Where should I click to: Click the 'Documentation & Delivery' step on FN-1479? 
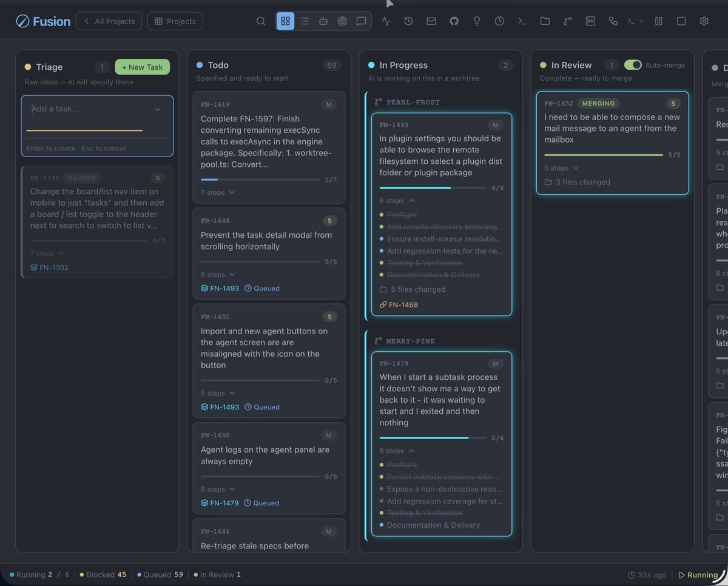433,525
